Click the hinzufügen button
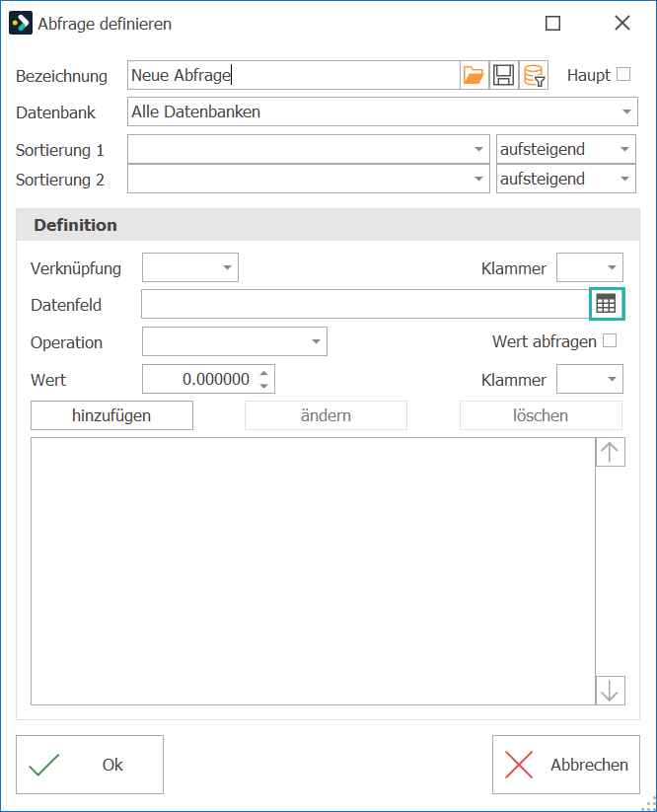The width and height of the screenshot is (657, 812). [x=111, y=415]
